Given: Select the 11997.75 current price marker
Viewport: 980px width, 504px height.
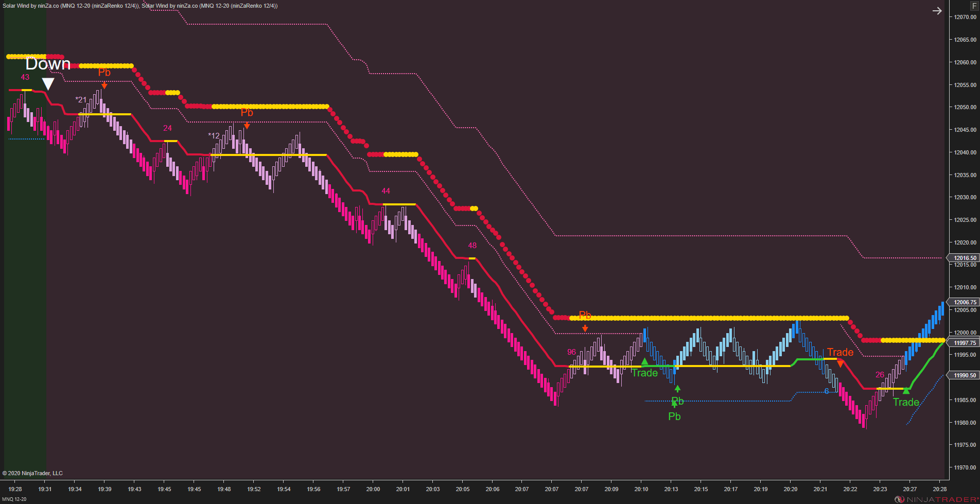Looking at the screenshot, I should tap(962, 343).
